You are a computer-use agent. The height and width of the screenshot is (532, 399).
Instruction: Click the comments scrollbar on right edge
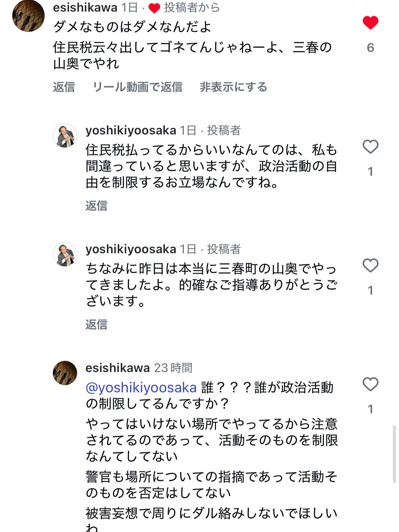[x=394, y=454]
